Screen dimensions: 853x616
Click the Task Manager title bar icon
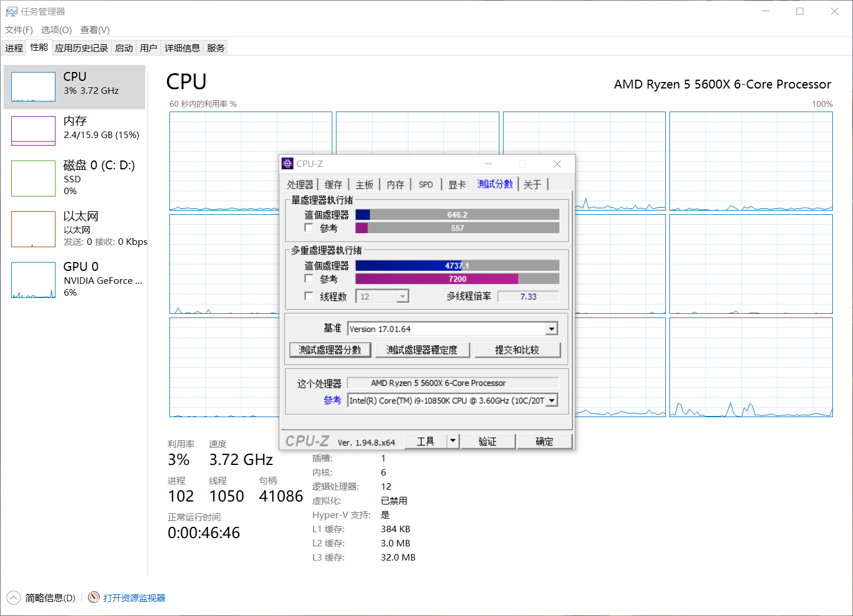click(11, 11)
